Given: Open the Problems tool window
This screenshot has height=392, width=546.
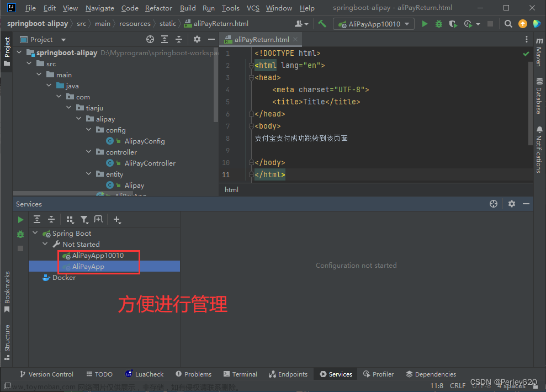Looking at the screenshot, I should (194, 374).
